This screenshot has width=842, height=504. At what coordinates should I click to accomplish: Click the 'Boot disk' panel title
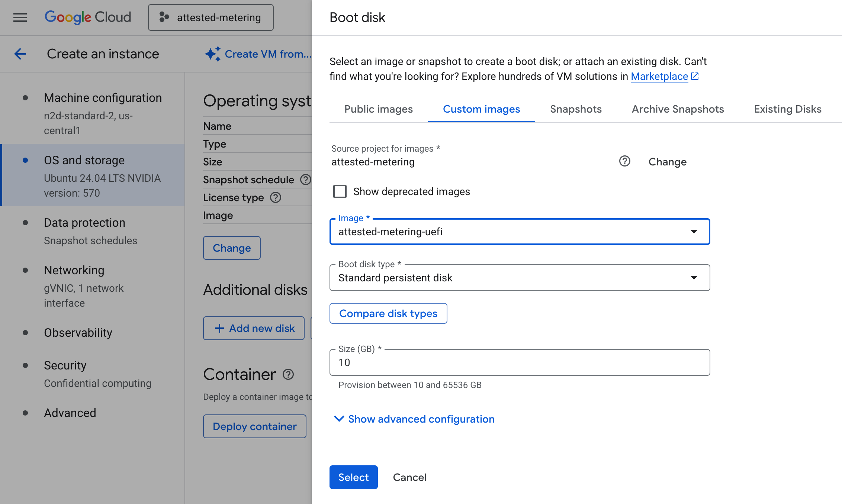tap(357, 17)
